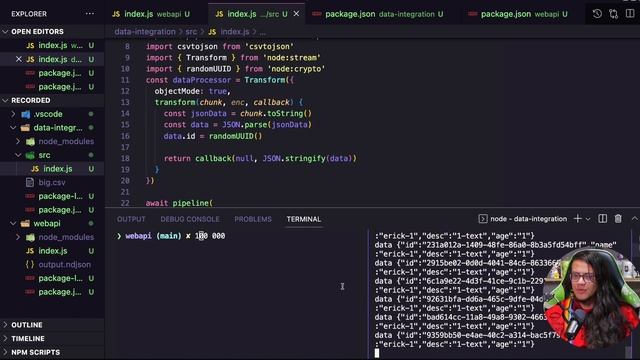This screenshot has width=640, height=360.
Task: Click 'randomUUID()' on line 16
Action: tap(236, 136)
